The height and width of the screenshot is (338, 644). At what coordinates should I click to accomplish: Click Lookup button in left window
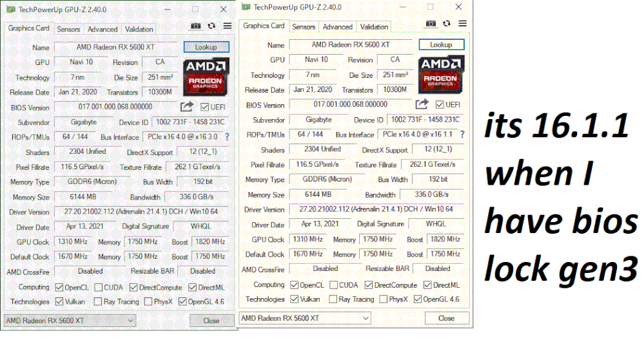click(206, 47)
